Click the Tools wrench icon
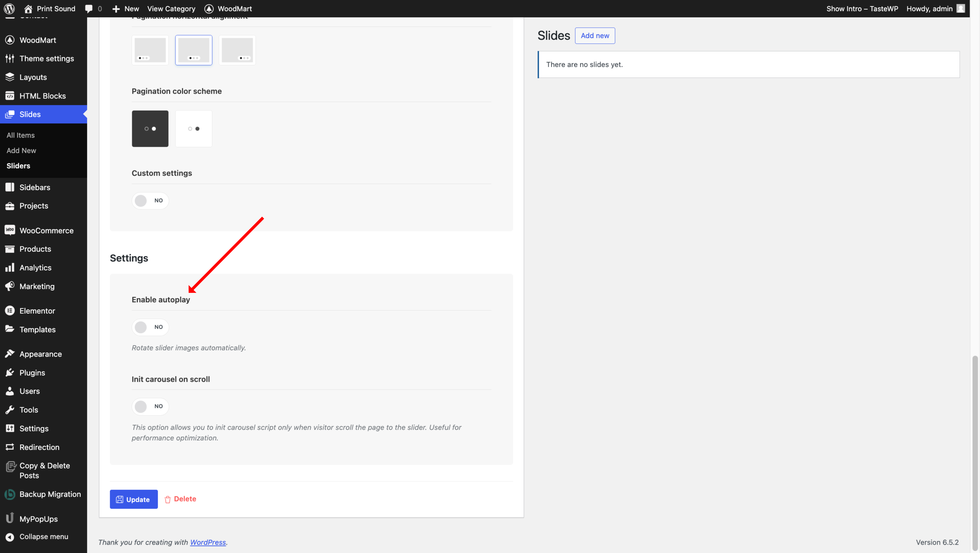 pyautogui.click(x=10, y=410)
